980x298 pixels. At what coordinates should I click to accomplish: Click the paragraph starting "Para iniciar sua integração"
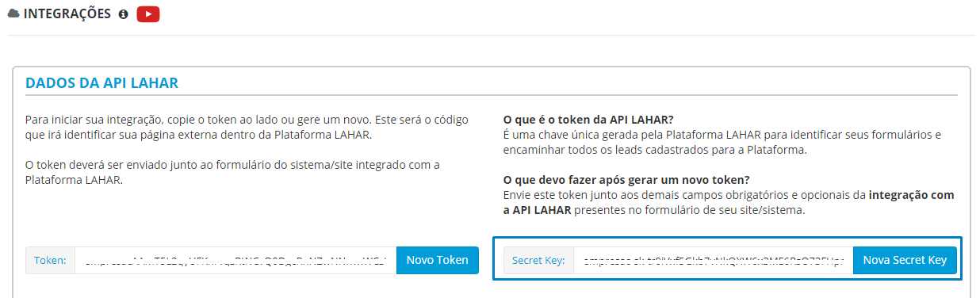[x=247, y=127]
